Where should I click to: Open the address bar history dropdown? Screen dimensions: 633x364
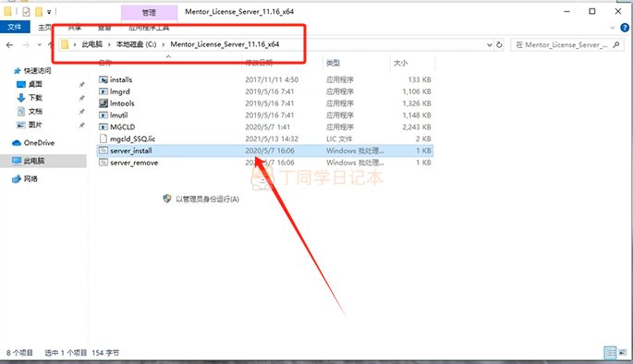tap(489, 44)
